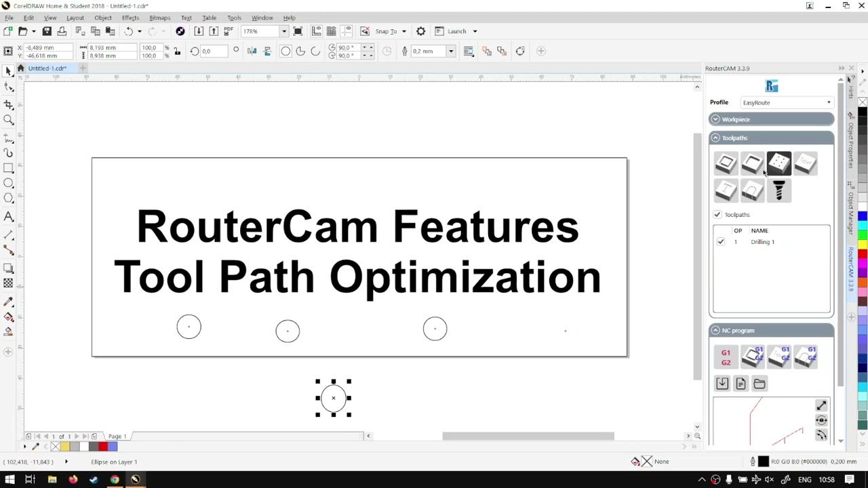Click the Pie shape icon in the property bar

pyautogui.click(x=300, y=51)
